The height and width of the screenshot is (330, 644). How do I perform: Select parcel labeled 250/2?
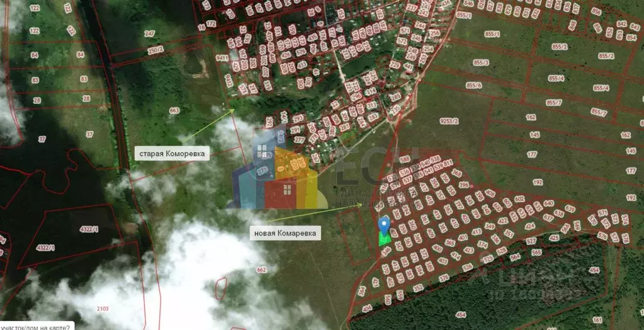pyautogui.click(x=156, y=49)
